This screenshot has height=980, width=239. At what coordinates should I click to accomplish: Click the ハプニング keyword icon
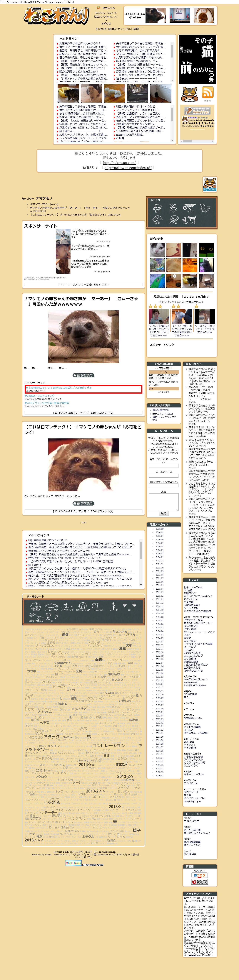(67, 607)
